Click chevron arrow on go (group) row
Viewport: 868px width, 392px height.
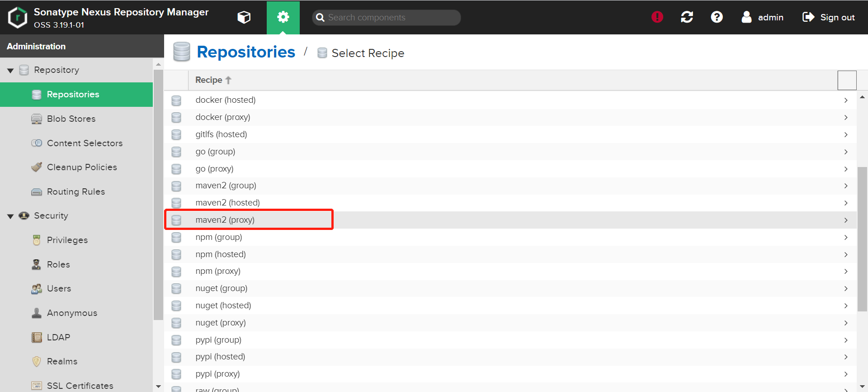coord(846,152)
